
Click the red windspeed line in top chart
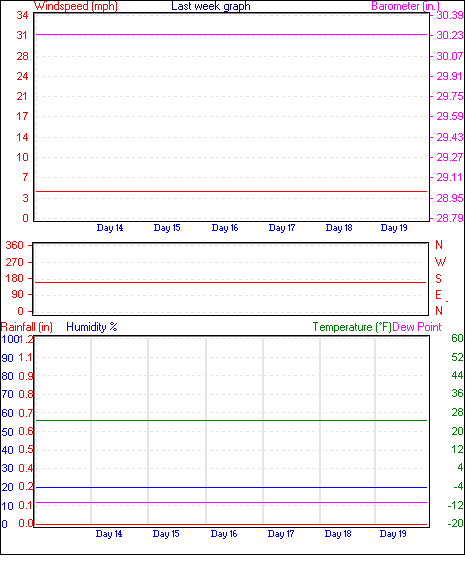tap(232, 191)
